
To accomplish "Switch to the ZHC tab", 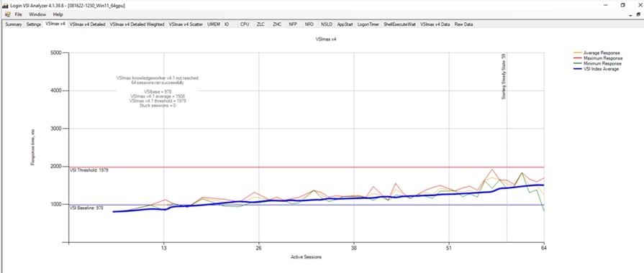I will click(277, 24).
